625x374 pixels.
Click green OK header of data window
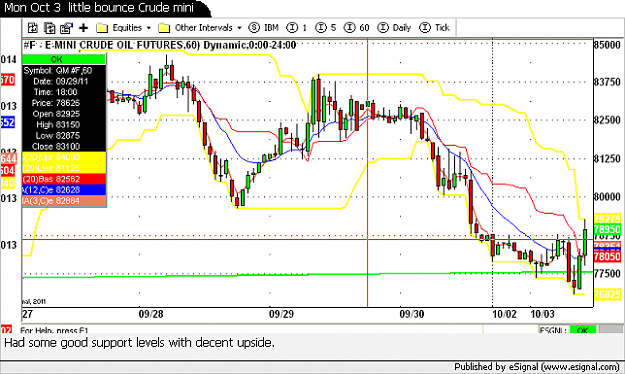point(64,59)
